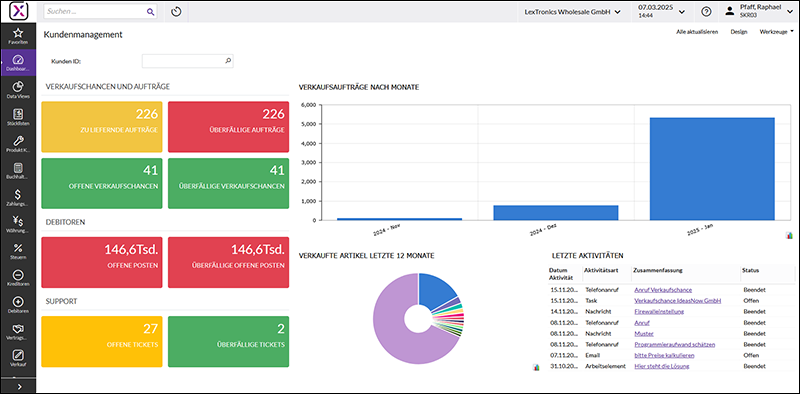
Task: Click the Arbeitselement cell in the activities table
Action: click(605, 366)
